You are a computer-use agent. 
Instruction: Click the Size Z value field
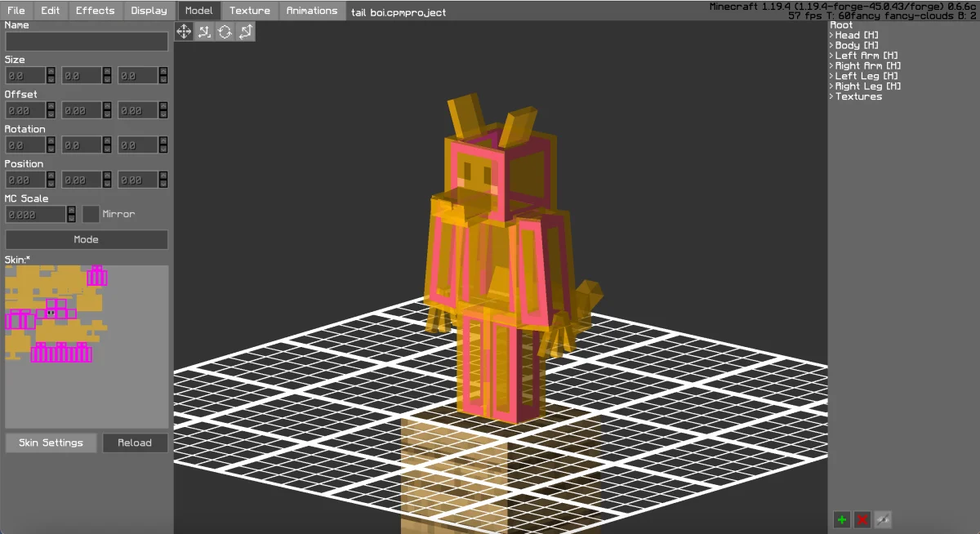coord(138,75)
